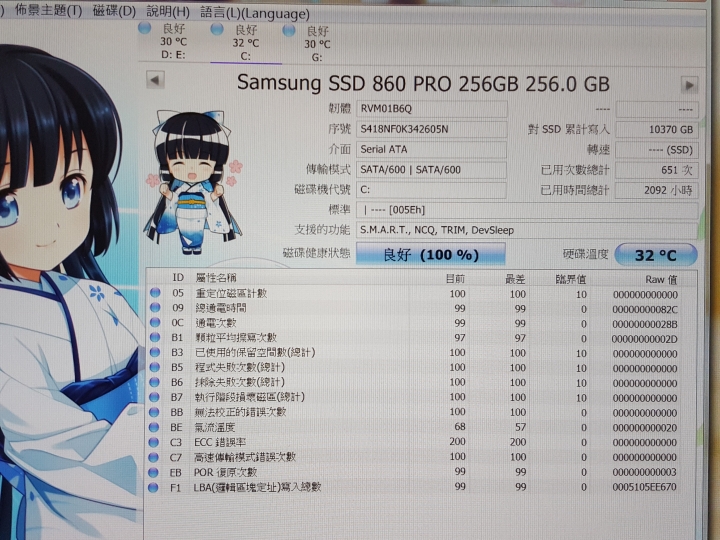Open the 佈景主題(T) theme menu
This screenshot has height=540, width=720.
tap(48, 10)
